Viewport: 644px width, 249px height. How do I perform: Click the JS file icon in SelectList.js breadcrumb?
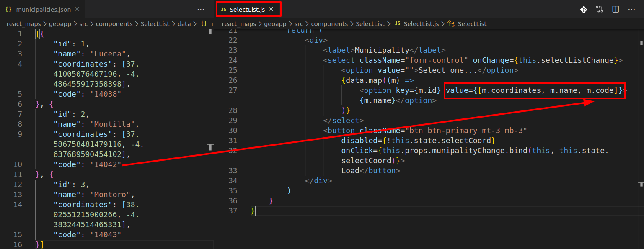pyautogui.click(x=398, y=24)
